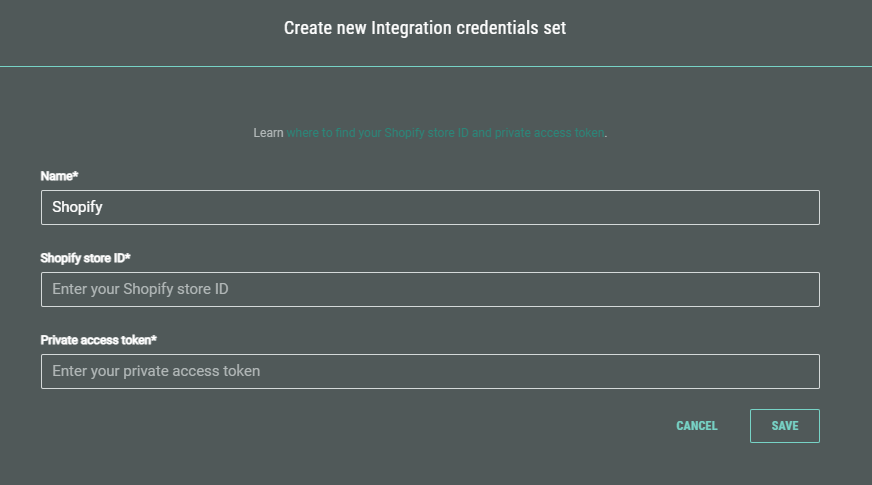This screenshot has width=872, height=485.
Task: Click 'Create new Integration credentials set' heading
Action: coord(425,28)
